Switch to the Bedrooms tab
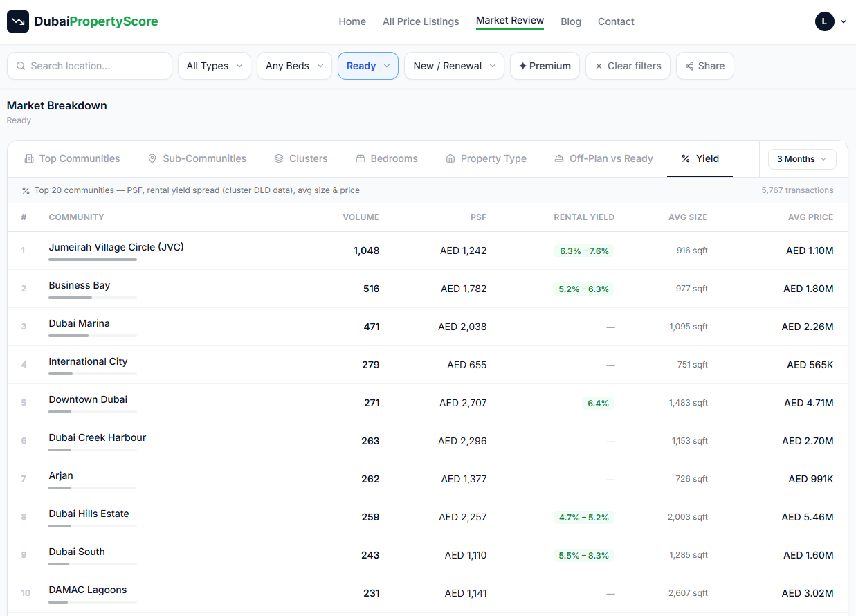Viewport: 856px width, 616px height. tap(387, 158)
